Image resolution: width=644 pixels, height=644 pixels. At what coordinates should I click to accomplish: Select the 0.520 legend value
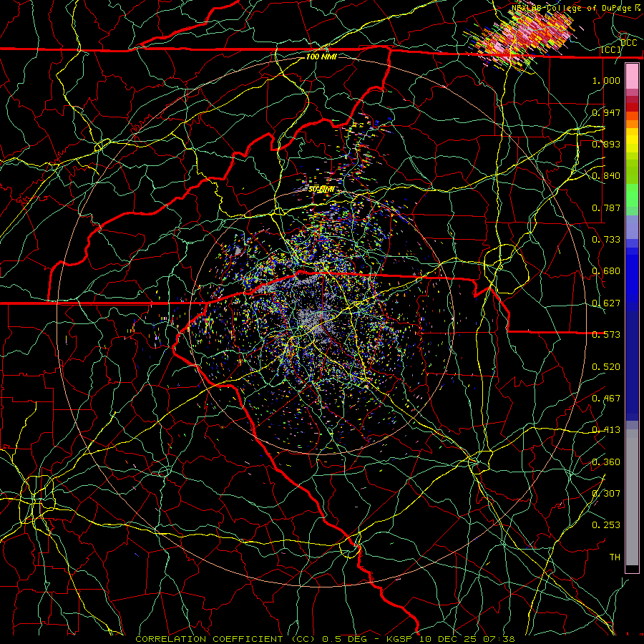click(x=606, y=367)
